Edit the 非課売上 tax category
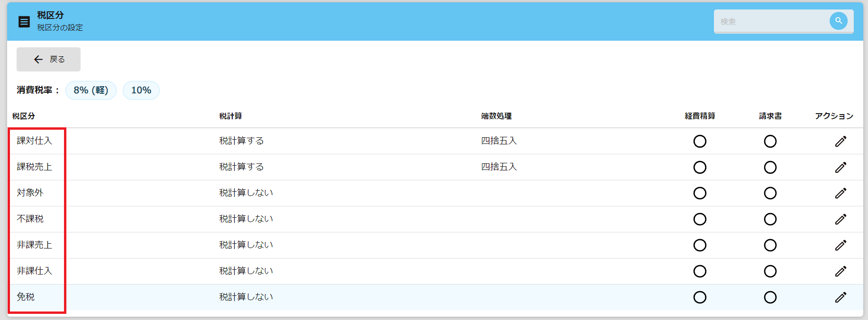 841,245
